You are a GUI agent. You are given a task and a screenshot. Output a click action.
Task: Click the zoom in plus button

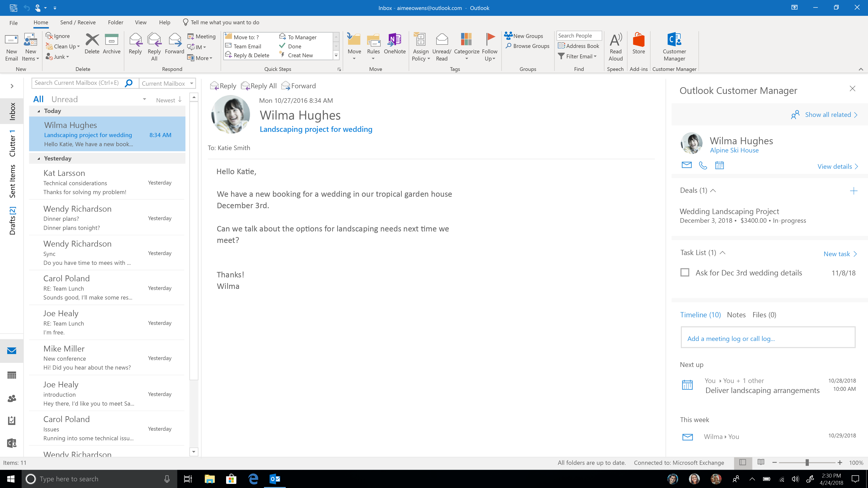(840, 462)
